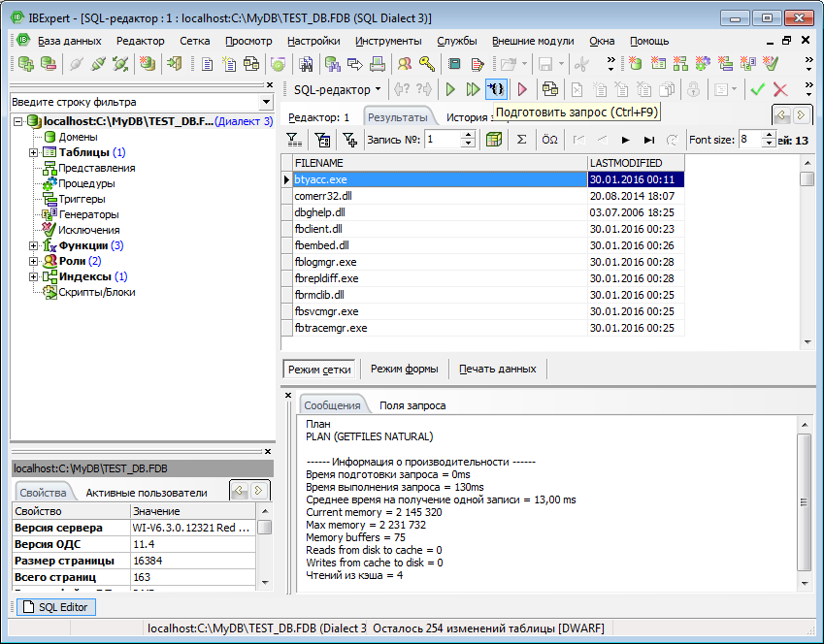Click the pink play arrow icon
Screen dimensions: 824x644
tap(522, 90)
